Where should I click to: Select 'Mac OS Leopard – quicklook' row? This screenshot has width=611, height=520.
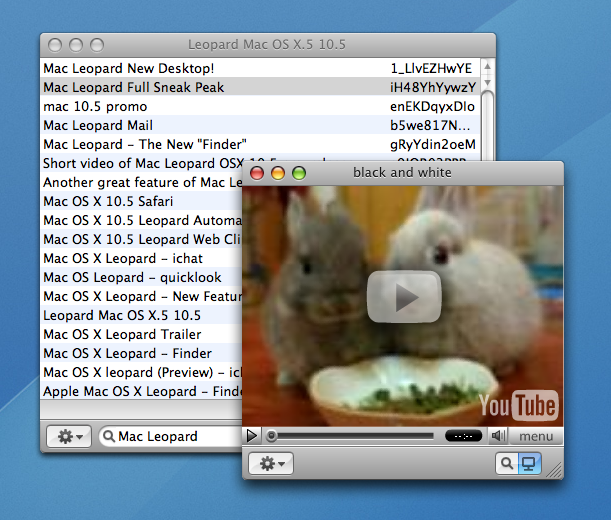141,277
